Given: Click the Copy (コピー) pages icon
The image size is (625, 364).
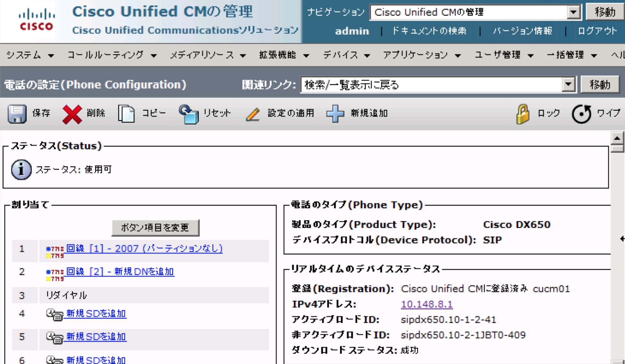Looking at the screenshot, I should [126, 114].
